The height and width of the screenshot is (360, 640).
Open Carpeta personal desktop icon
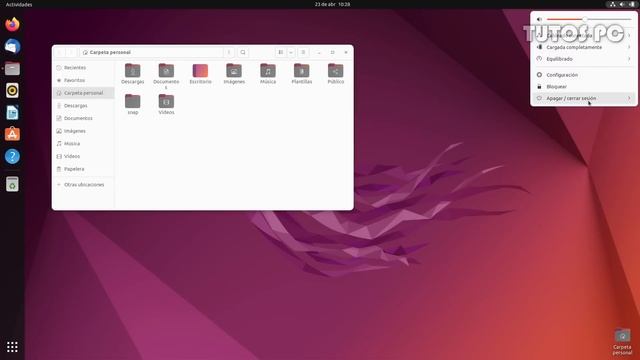coord(622,341)
